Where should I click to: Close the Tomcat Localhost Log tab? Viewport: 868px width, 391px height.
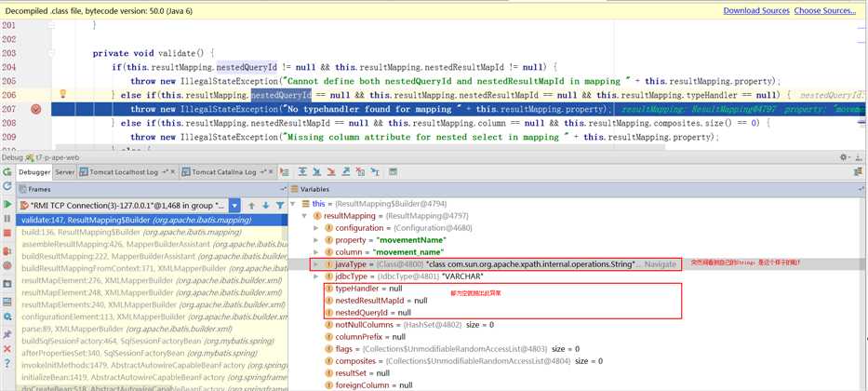[173, 172]
